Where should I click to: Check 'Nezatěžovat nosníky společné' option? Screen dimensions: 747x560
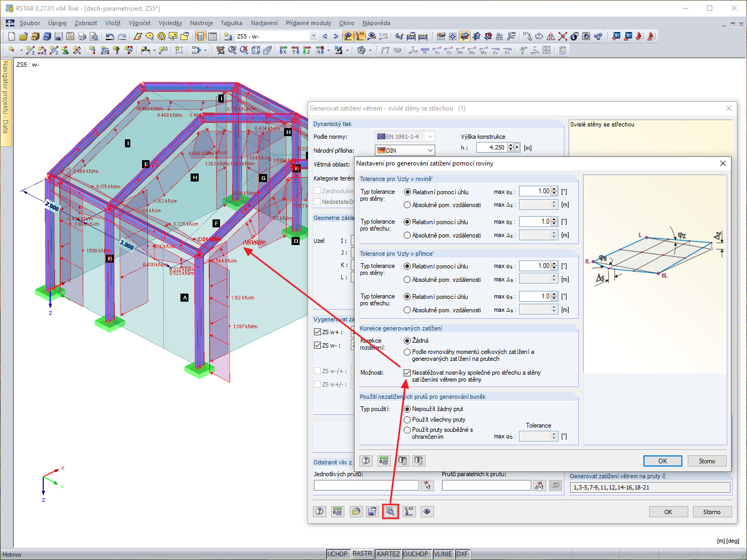[x=407, y=373]
